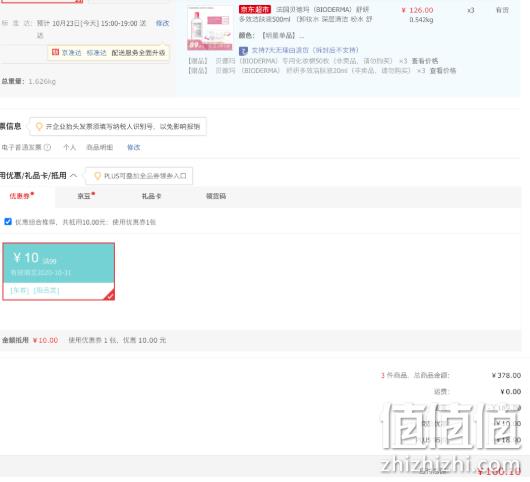Click the lightbulb icon in PLUS coupon tip
530x482 pixels.
coord(97,176)
